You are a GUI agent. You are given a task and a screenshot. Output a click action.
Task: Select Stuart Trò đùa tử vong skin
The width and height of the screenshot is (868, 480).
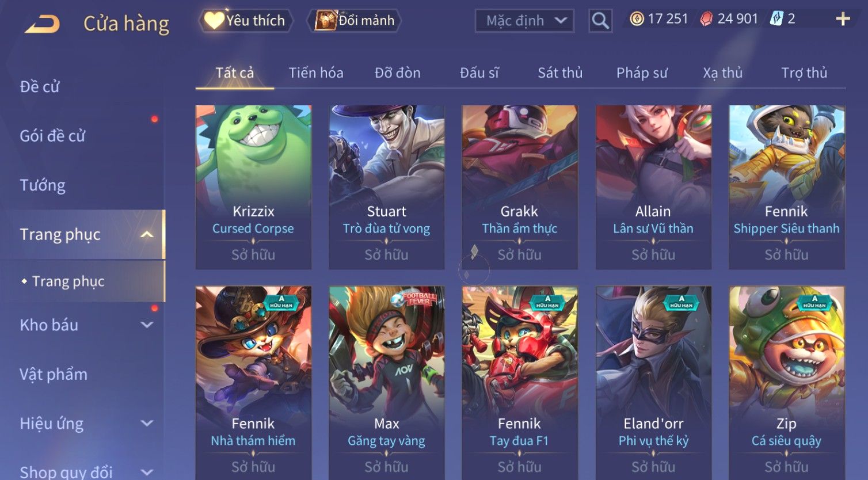pos(386,187)
